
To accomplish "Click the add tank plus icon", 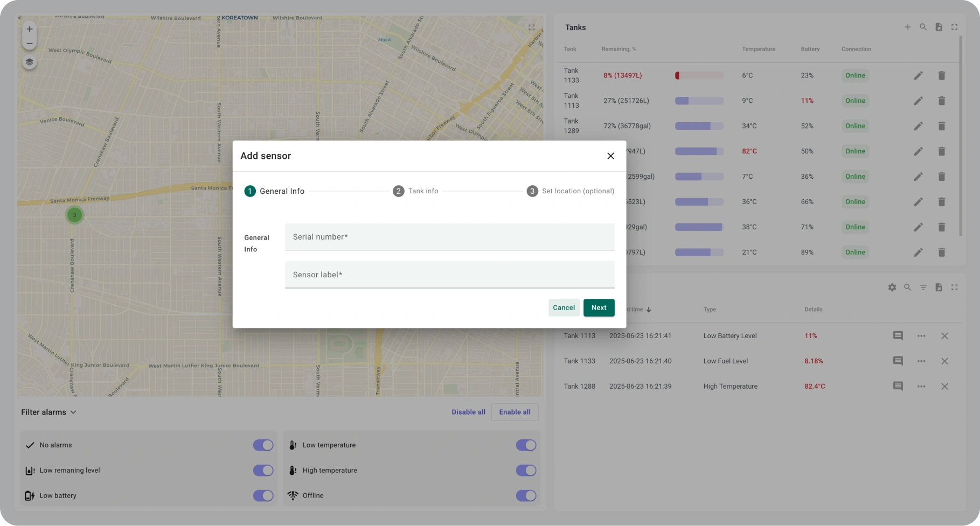I will point(907,27).
